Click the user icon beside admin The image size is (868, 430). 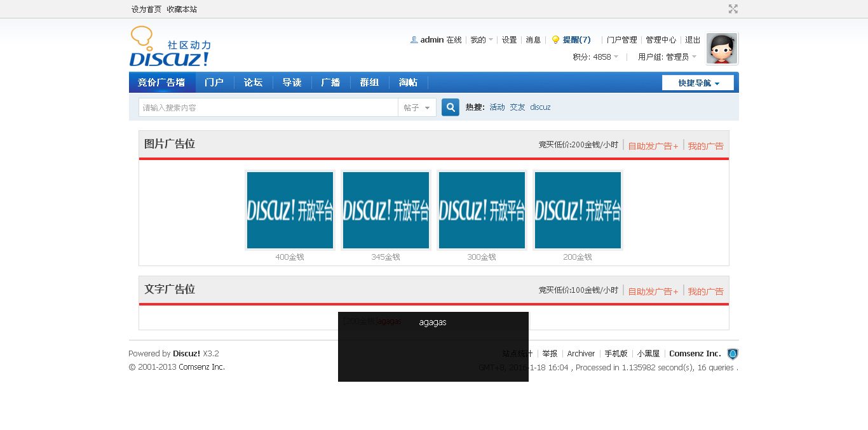pyautogui.click(x=414, y=39)
